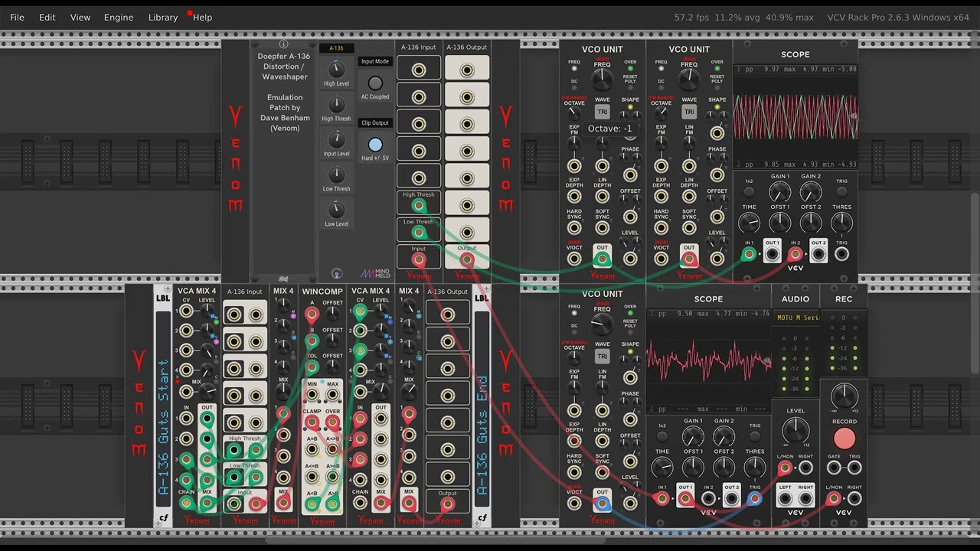
Task: Click the TRI wave selector on red-cabled VCO Unit
Action: (x=689, y=112)
